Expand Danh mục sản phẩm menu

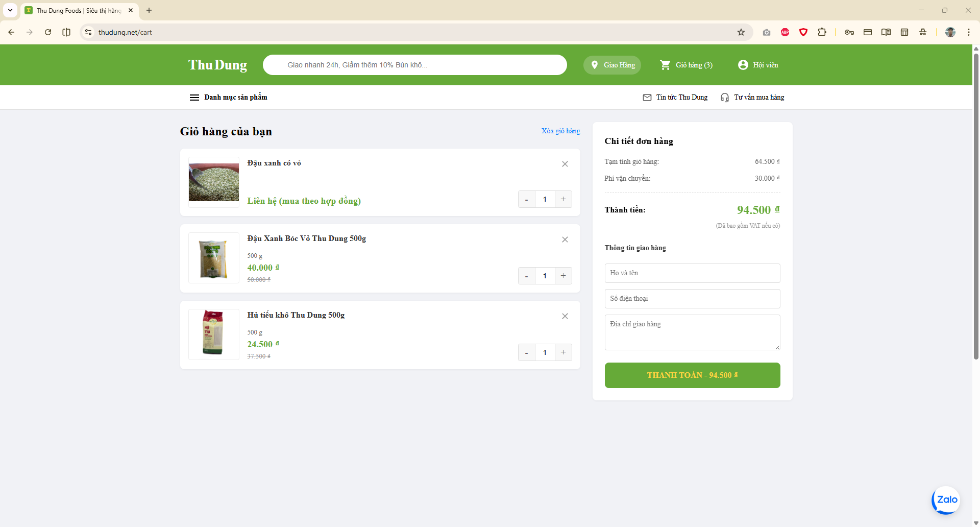pos(229,98)
